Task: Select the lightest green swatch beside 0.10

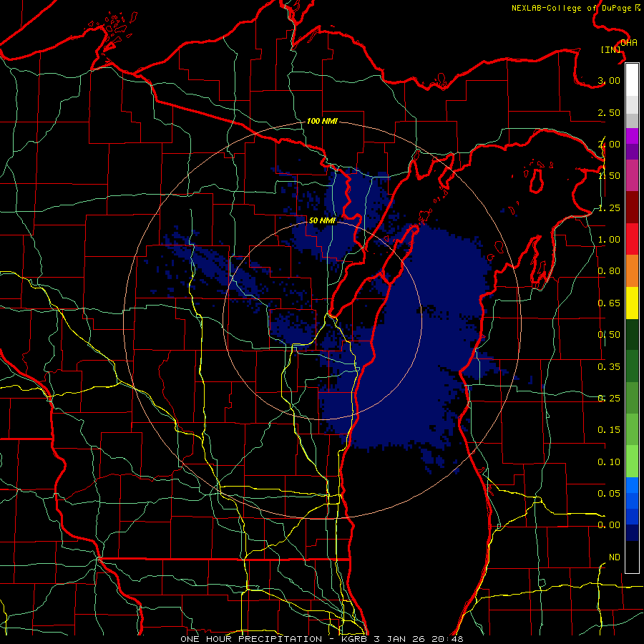Action: (632, 462)
